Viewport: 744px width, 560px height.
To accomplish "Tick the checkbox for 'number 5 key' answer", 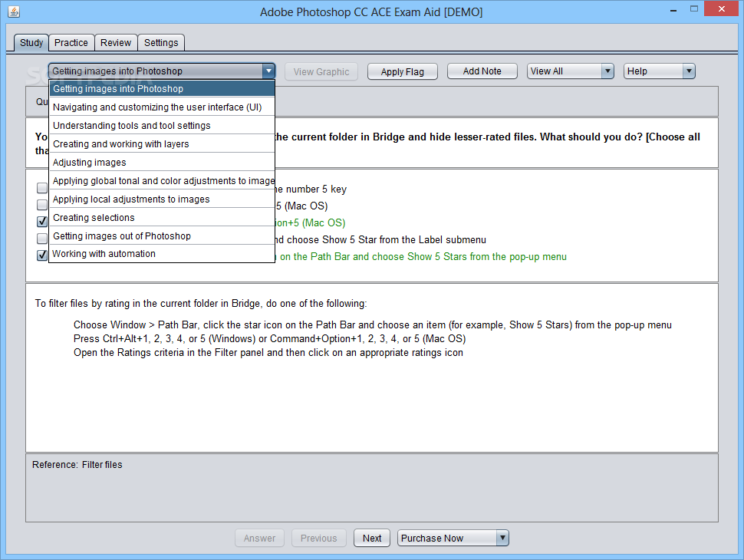I will click(41, 189).
